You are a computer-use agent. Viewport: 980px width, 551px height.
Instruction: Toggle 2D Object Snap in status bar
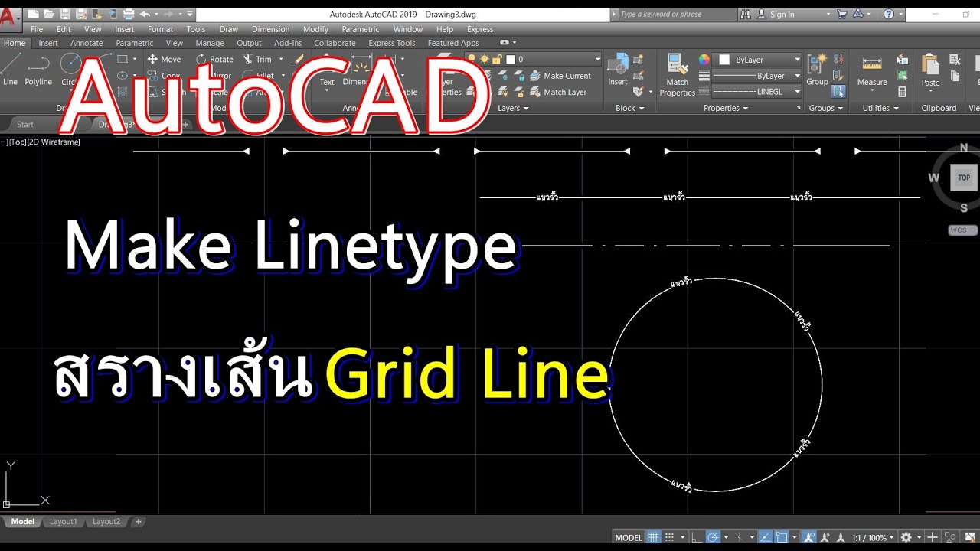pyautogui.click(x=782, y=537)
